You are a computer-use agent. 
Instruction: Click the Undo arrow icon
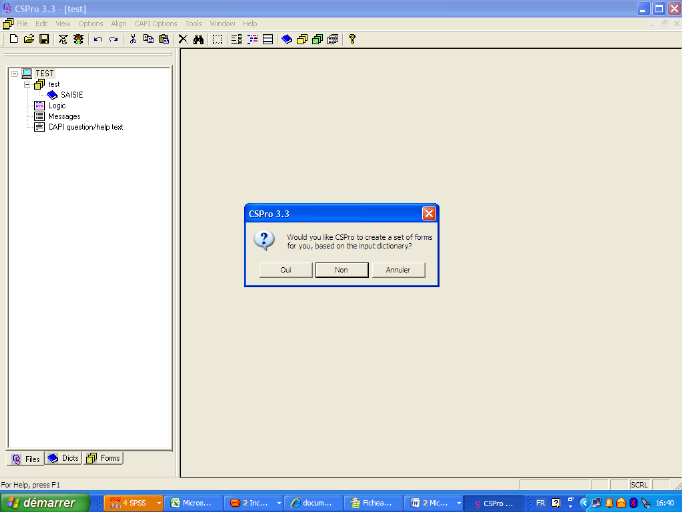coord(98,39)
